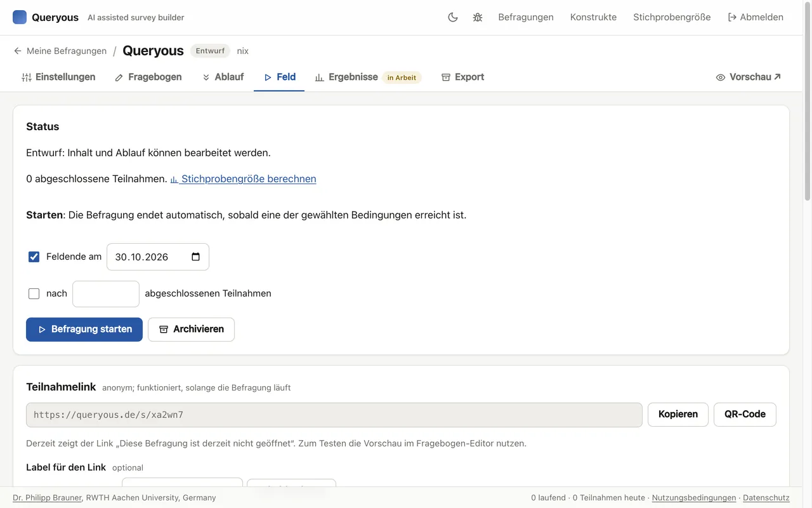Switch to the Export tab

point(462,77)
